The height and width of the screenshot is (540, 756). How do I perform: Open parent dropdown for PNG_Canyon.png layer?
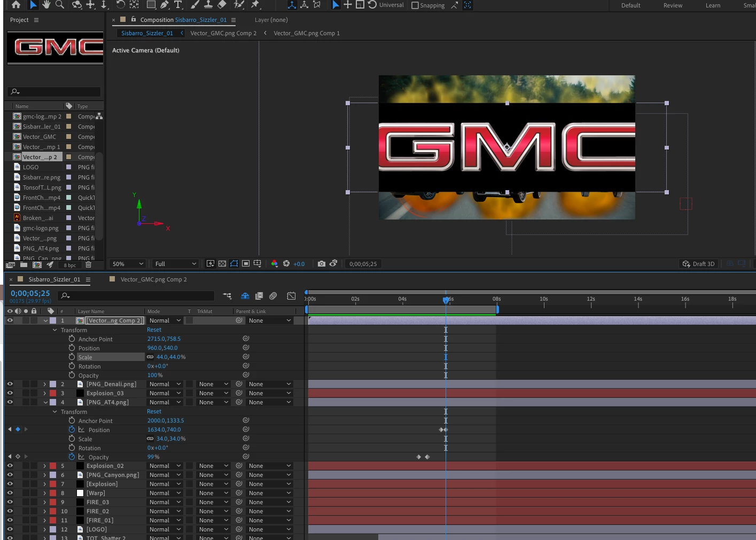[270, 475]
